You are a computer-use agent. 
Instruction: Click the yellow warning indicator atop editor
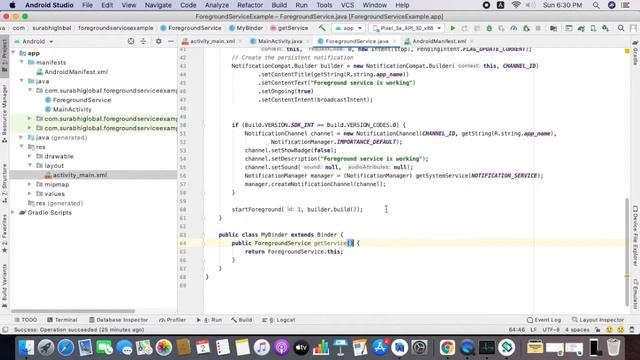coord(627,51)
